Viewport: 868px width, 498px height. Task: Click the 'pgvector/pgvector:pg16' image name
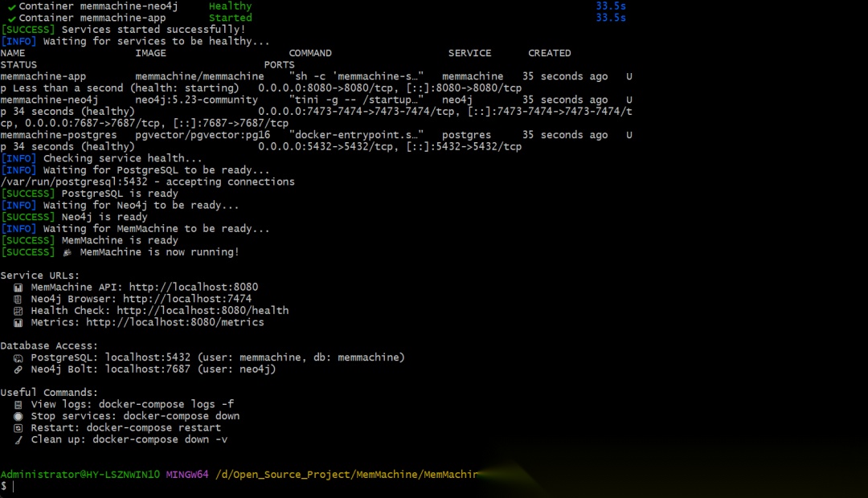pyautogui.click(x=203, y=135)
